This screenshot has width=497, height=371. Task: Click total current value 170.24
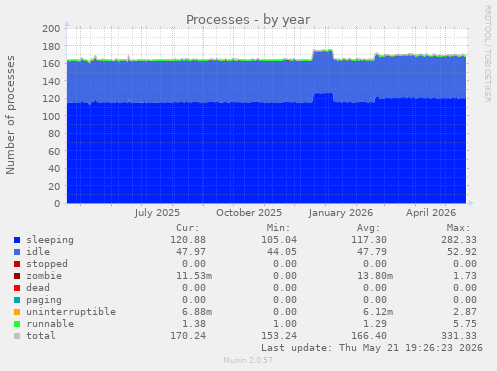[x=188, y=336]
